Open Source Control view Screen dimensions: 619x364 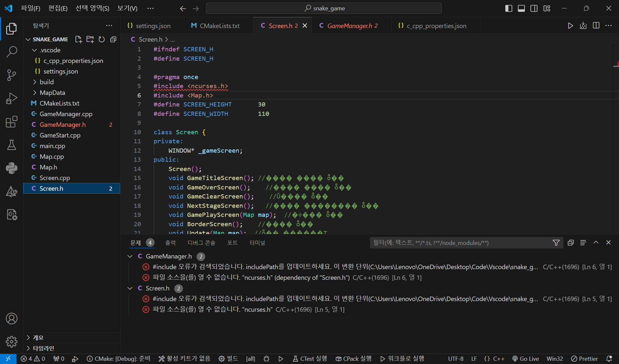(12, 75)
